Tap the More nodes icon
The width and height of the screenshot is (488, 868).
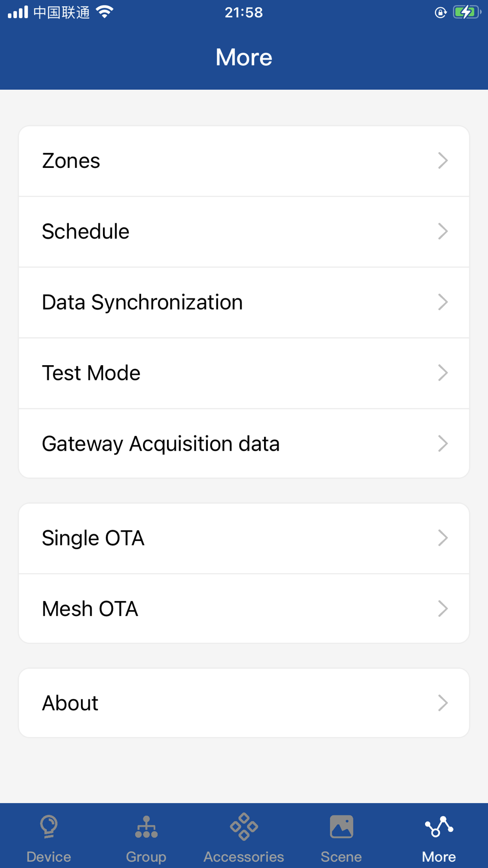[439, 827]
